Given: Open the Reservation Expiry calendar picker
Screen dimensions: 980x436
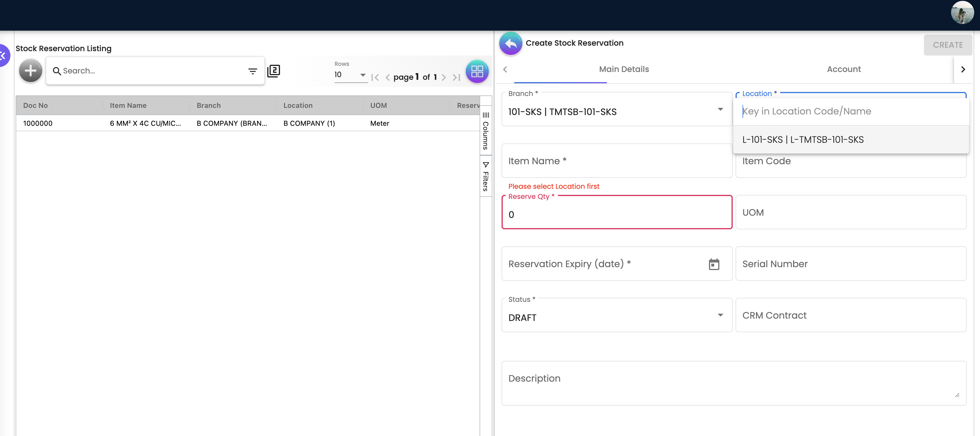Looking at the screenshot, I should pos(714,264).
